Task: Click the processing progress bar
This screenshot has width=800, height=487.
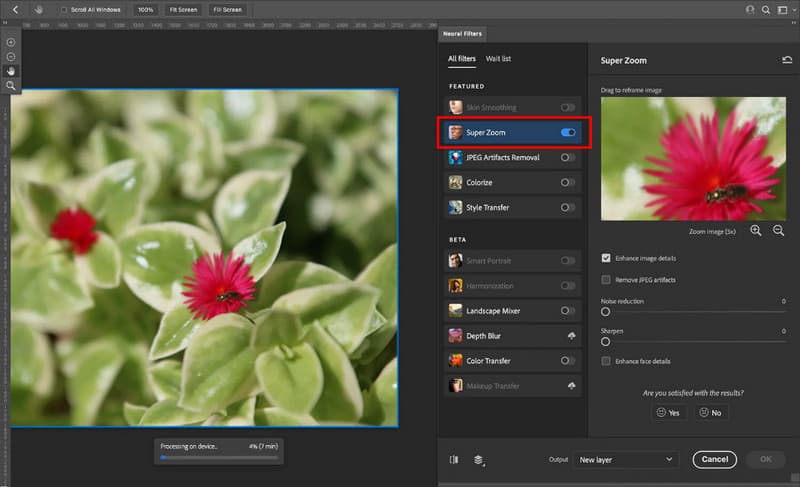Action: 219,457
